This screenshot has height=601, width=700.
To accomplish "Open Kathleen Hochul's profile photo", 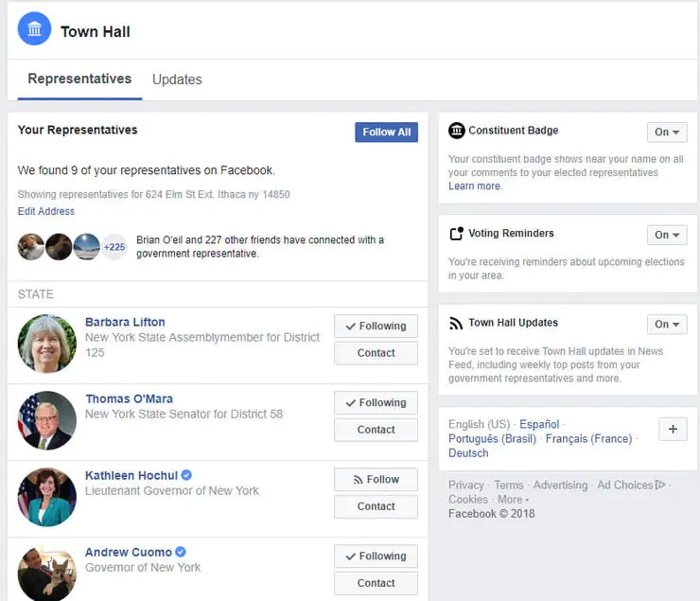I will click(x=47, y=497).
